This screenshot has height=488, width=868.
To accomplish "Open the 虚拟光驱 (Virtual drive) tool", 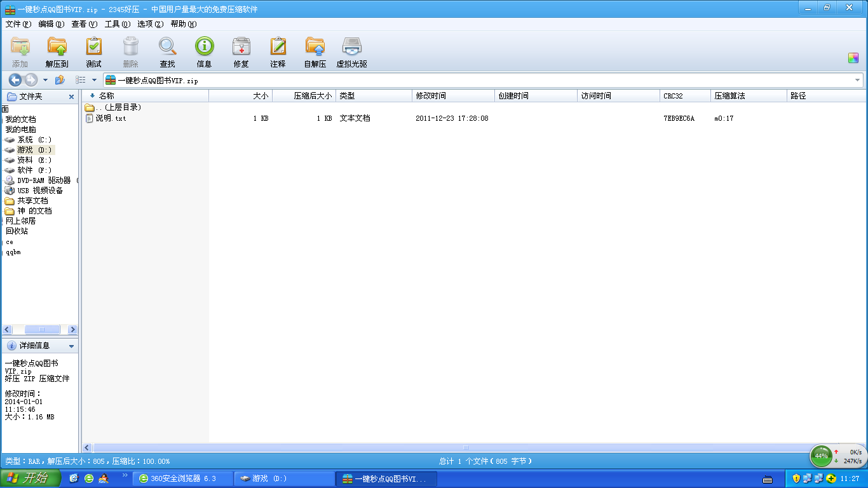I will tap(351, 52).
